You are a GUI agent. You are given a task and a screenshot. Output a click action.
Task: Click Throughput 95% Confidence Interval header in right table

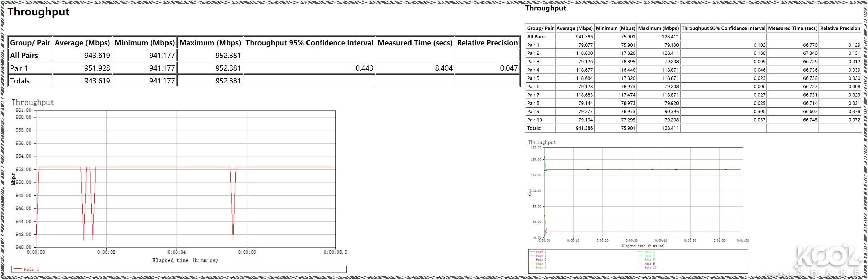point(723,28)
